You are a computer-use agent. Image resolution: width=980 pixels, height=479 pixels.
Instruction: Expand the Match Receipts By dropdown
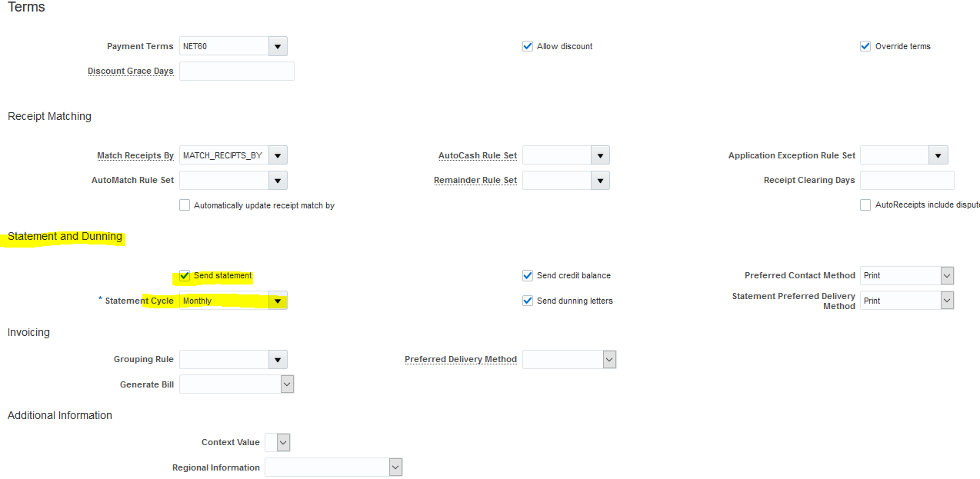277,155
